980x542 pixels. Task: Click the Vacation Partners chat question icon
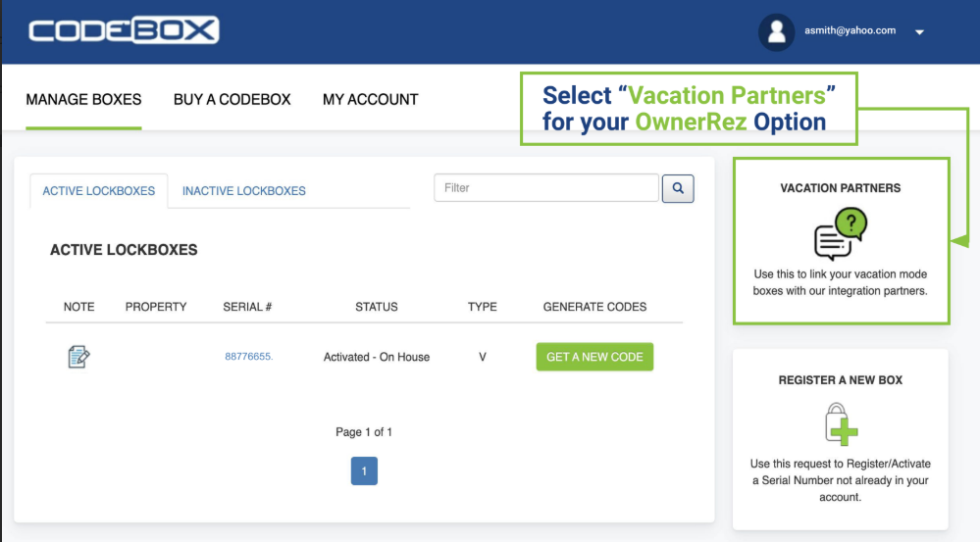point(841,235)
